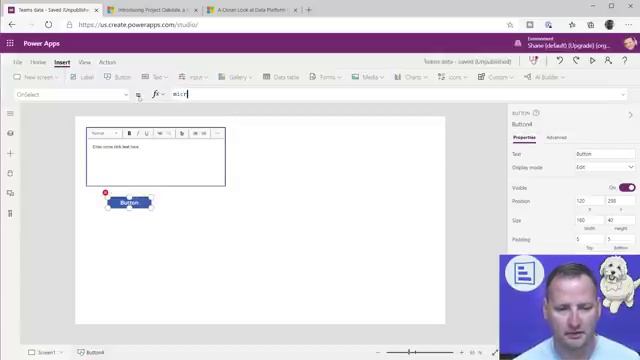Open the Gallery dropdown
This screenshot has height=360, width=640.
(x=235, y=77)
